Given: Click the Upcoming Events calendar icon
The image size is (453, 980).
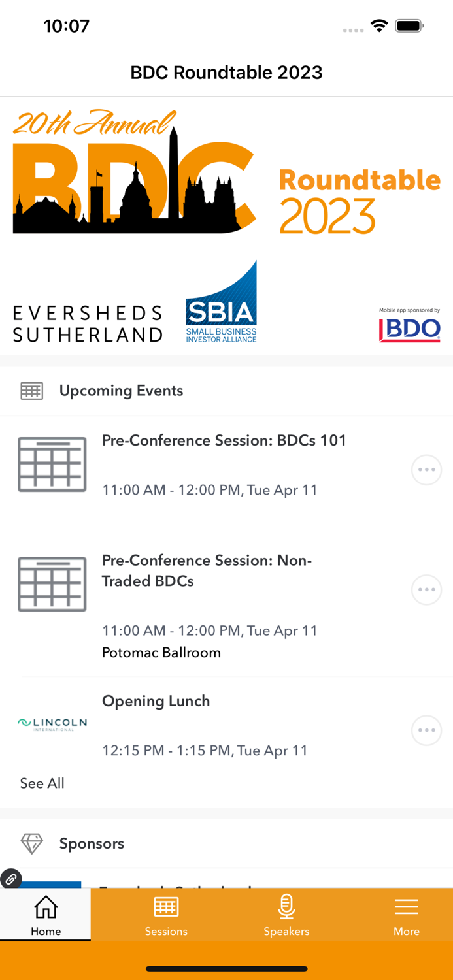Looking at the screenshot, I should [x=31, y=391].
